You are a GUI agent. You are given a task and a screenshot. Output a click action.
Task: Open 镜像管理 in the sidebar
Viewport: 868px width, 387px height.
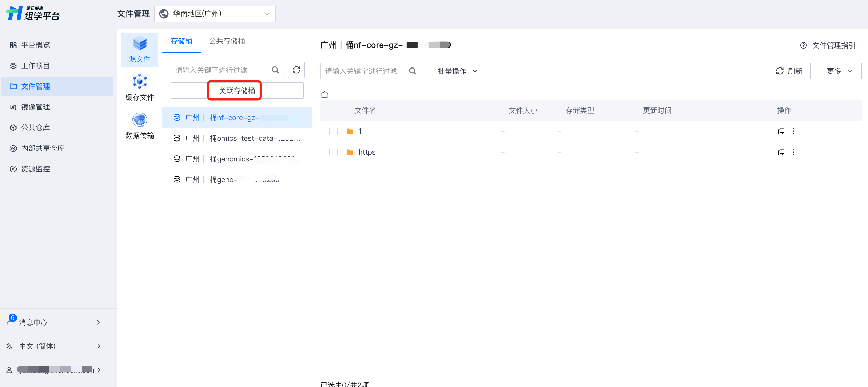coord(35,107)
